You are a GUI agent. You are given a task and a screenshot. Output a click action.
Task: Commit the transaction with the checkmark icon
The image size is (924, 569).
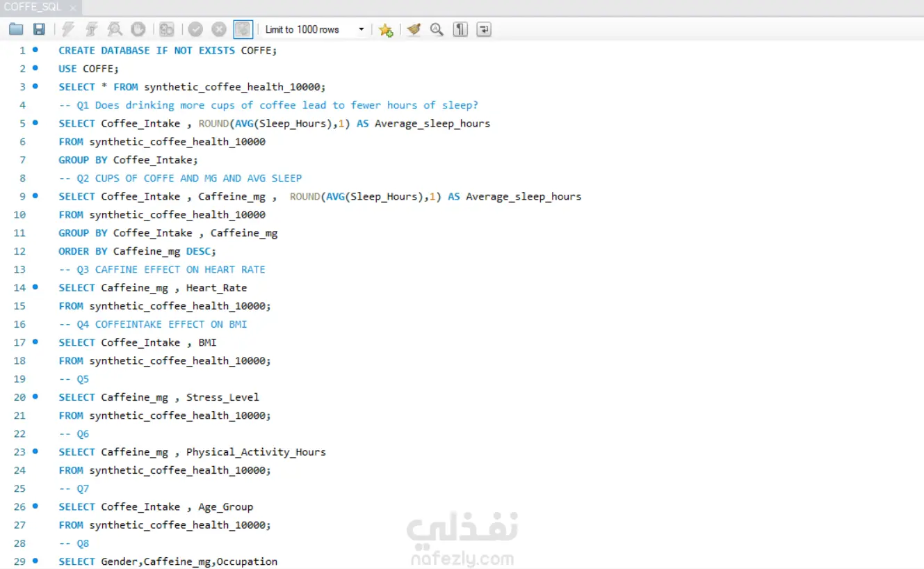[x=195, y=29]
